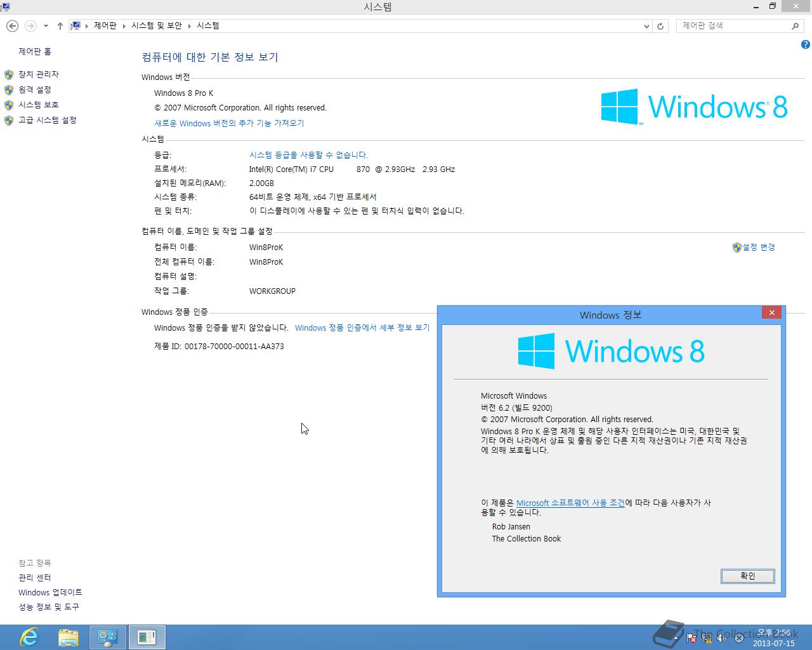This screenshot has width=812, height=650.
Task: Open Windows 업데이트 under 참고 항목
Action: click(x=50, y=592)
